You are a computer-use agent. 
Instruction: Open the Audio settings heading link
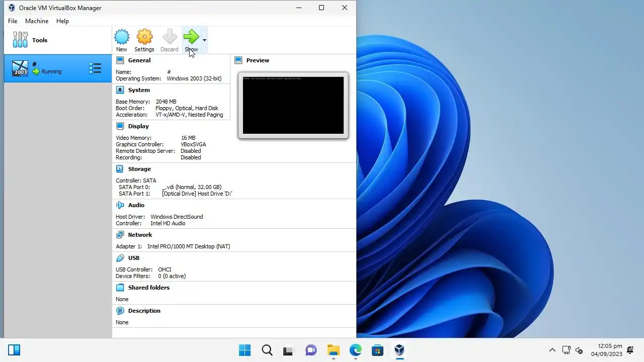[136, 205]
